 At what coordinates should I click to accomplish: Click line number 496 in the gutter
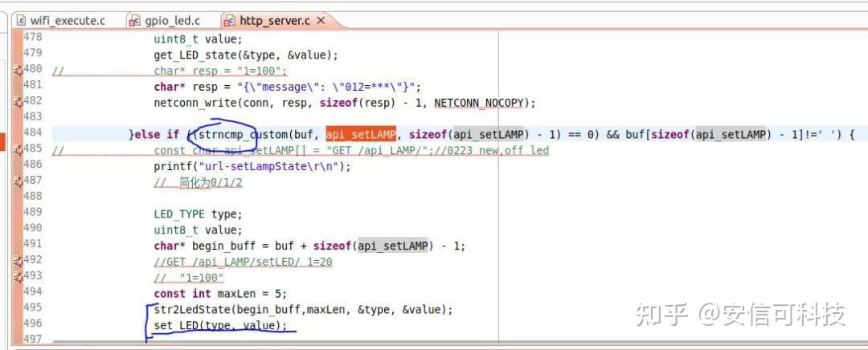pyautogui.click(x=33, y=324)
